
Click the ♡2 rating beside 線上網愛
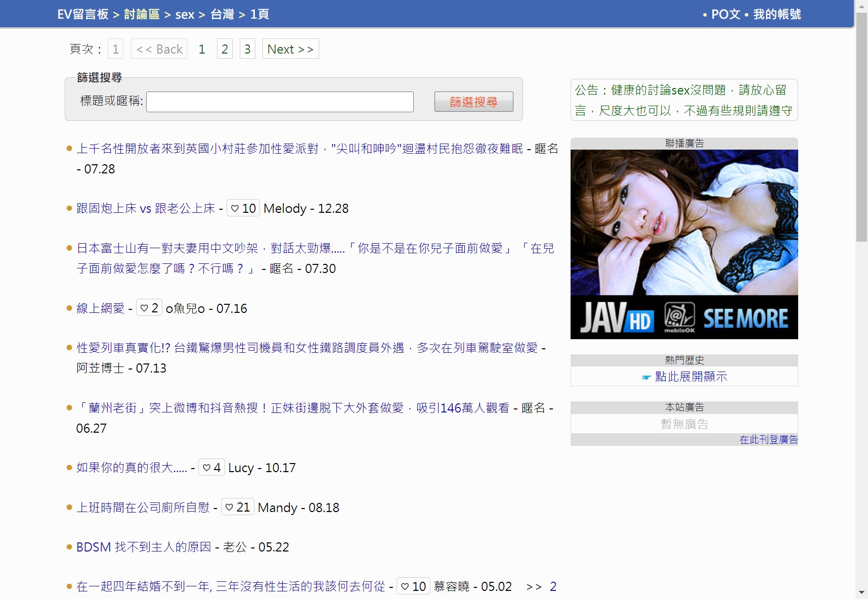149,308
